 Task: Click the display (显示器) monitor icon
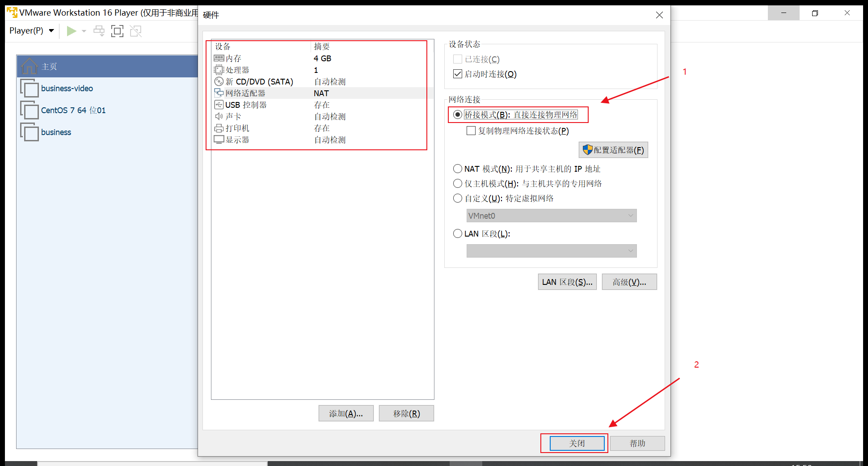click(x=219, y=140)
